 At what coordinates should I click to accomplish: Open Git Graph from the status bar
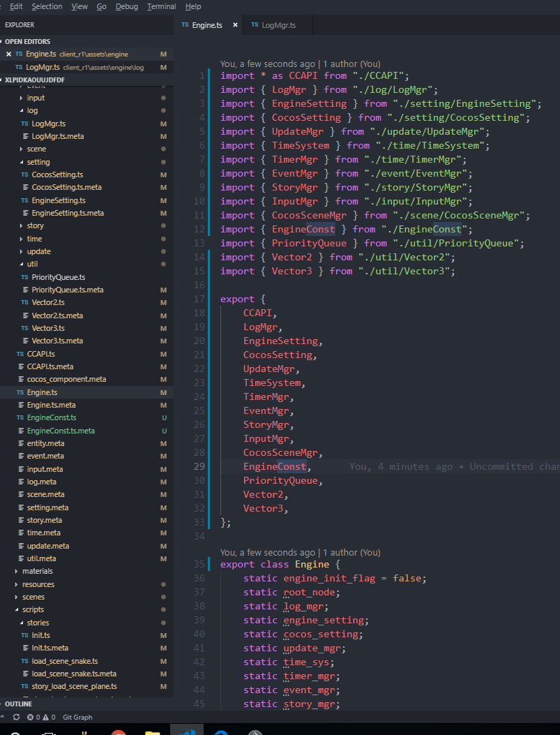point(77,717)
